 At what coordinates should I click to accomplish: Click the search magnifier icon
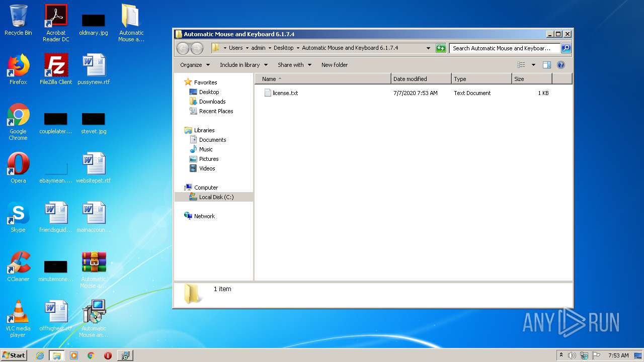(x=566, y=48)
